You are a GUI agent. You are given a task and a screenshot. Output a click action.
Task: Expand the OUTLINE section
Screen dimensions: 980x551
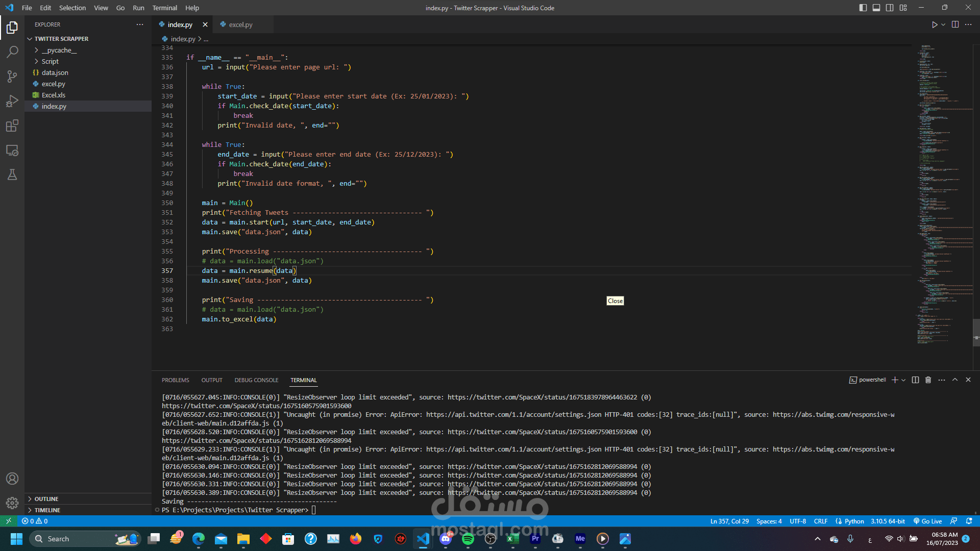tap(46, 499)
